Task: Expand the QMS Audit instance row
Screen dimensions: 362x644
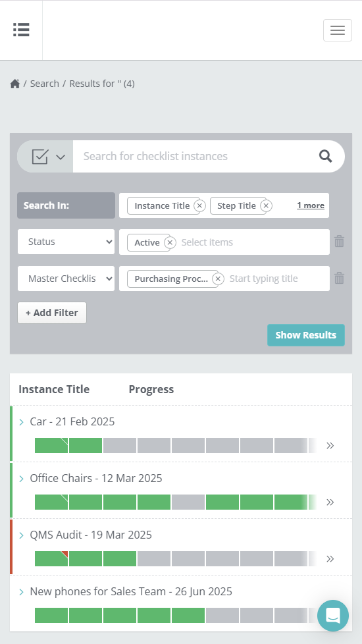Action: pos(21,535)
